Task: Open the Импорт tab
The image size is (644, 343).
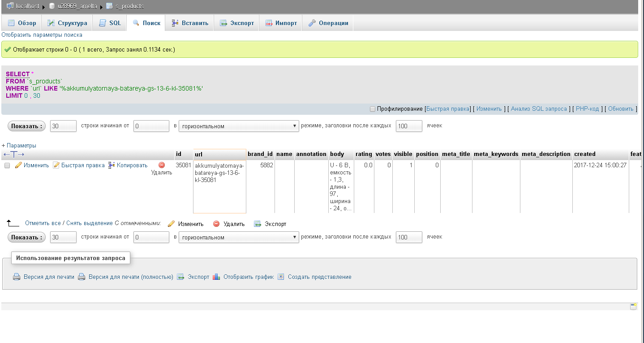Action: point(281,23)
